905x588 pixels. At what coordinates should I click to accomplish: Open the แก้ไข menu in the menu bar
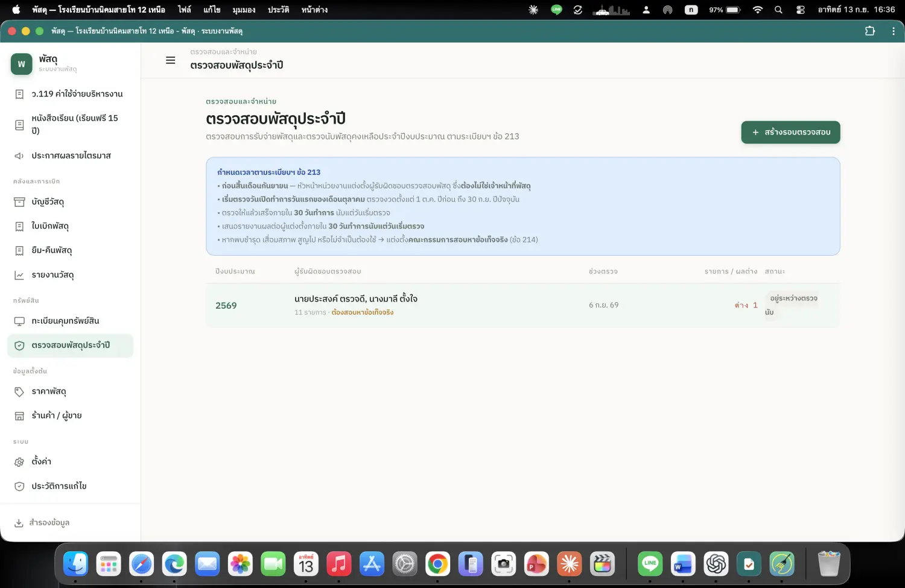pyautogui.click(x=212, y=10)
